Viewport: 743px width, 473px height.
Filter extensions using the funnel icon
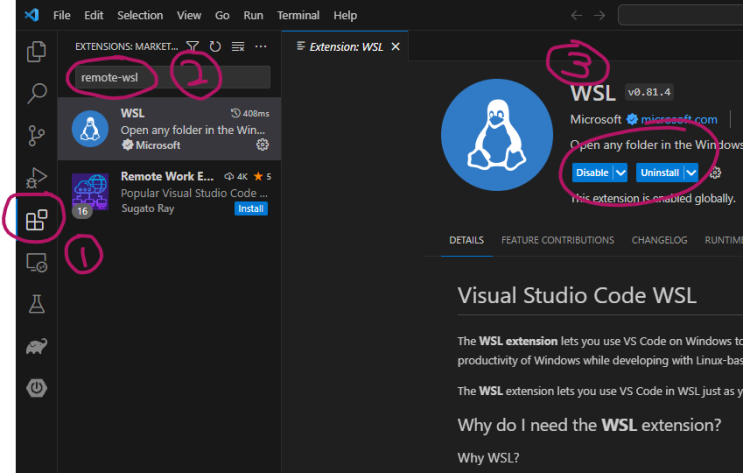pos(192,46)
